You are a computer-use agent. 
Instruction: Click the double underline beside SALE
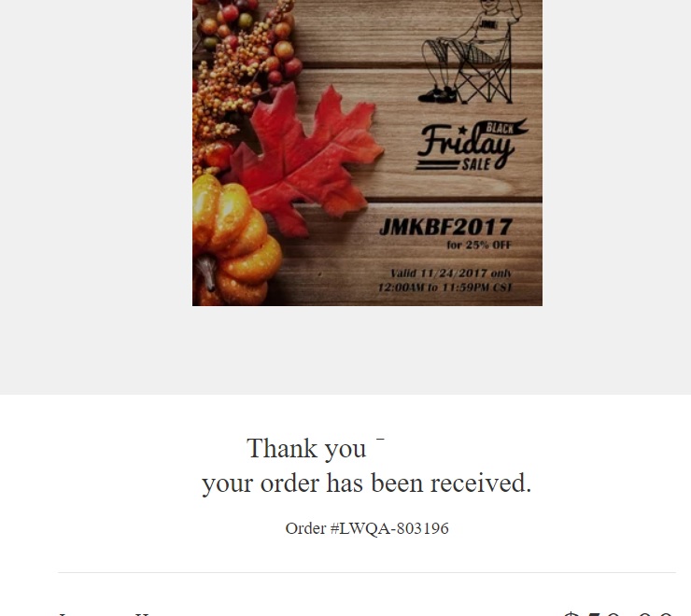coord(437,165)
